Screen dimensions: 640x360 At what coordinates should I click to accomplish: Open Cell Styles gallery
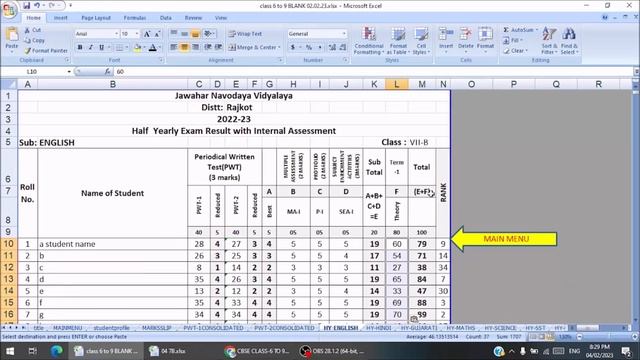coord(421,41)
